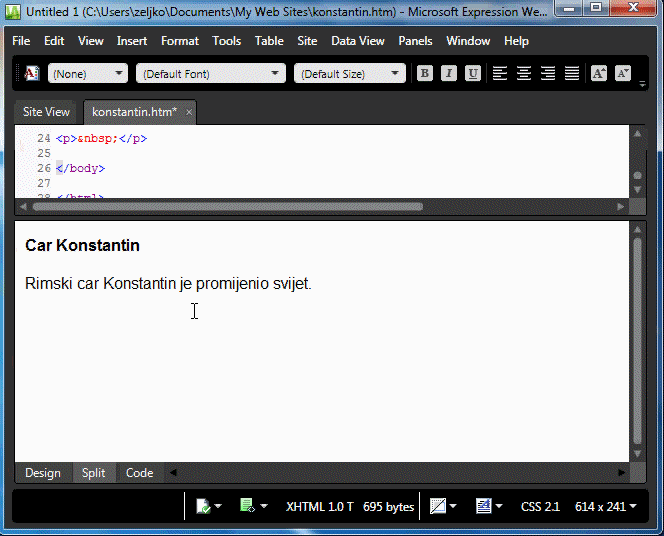Toggle bold formatting
The image size is (664, 536).
click(x=425, y=73)
